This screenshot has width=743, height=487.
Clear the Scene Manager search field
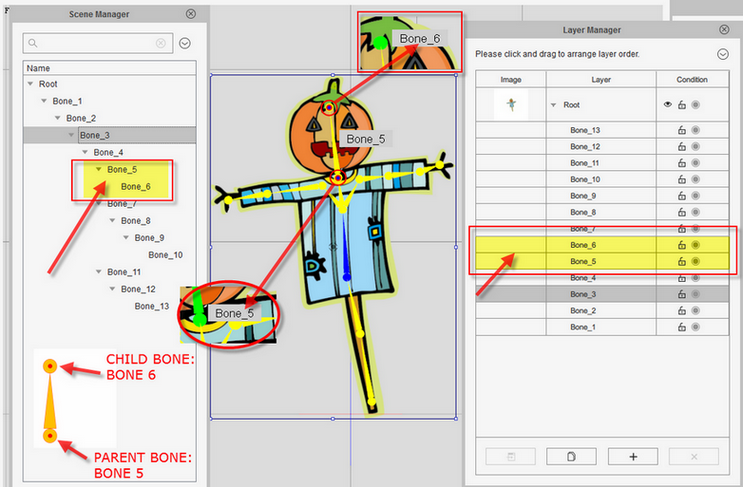161,43
